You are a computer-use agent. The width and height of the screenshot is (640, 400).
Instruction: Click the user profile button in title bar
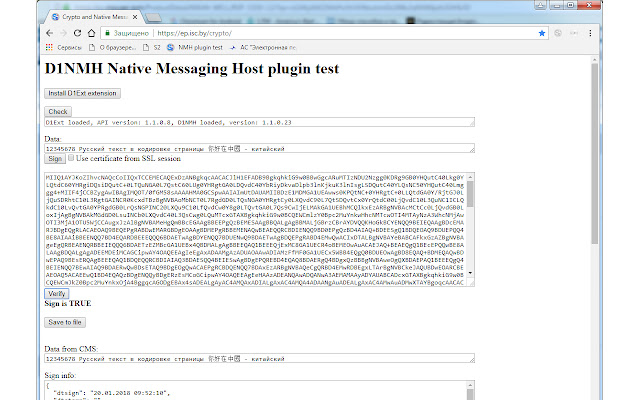540,5
